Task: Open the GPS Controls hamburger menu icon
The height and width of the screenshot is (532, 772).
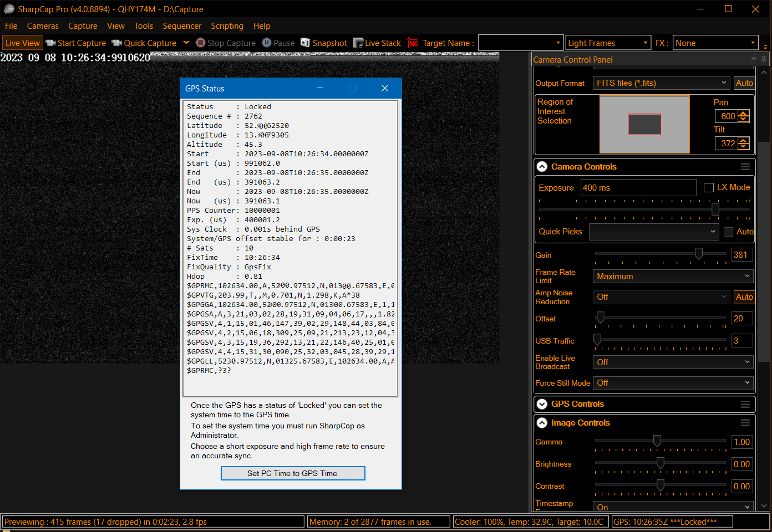Action: pyautogui.click(x=745, y=404)
